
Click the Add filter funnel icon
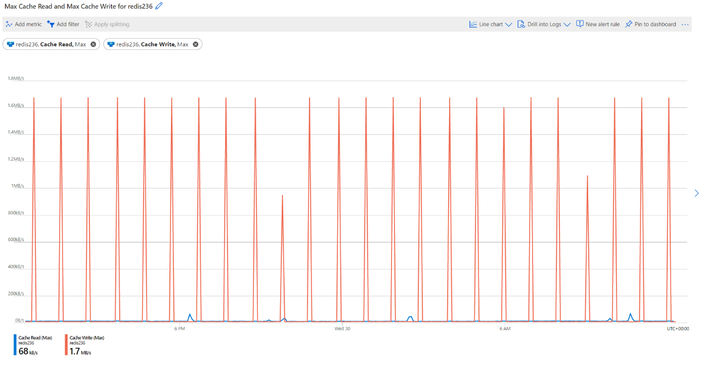click(51, 24)
